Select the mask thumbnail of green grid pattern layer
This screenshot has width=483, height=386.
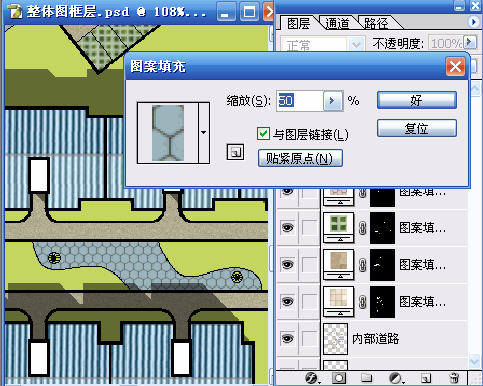[x=383, y=228]
